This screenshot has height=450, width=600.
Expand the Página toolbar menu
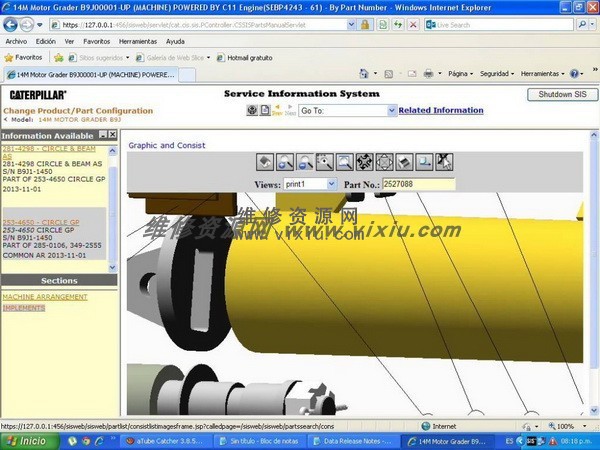(459, 74)
